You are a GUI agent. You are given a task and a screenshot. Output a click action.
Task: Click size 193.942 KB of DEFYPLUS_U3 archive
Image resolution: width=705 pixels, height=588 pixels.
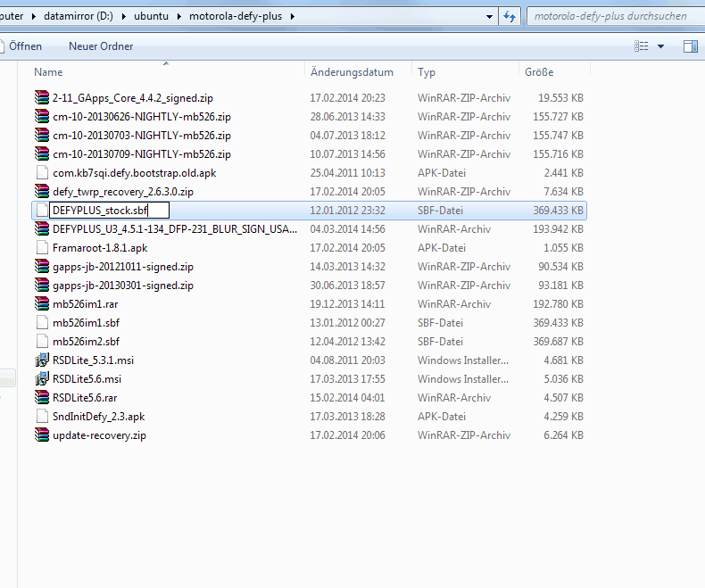(x=558, y=229)
